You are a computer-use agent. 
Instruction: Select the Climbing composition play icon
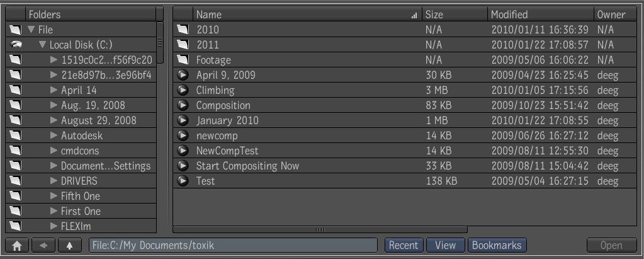tap(183, 90)
